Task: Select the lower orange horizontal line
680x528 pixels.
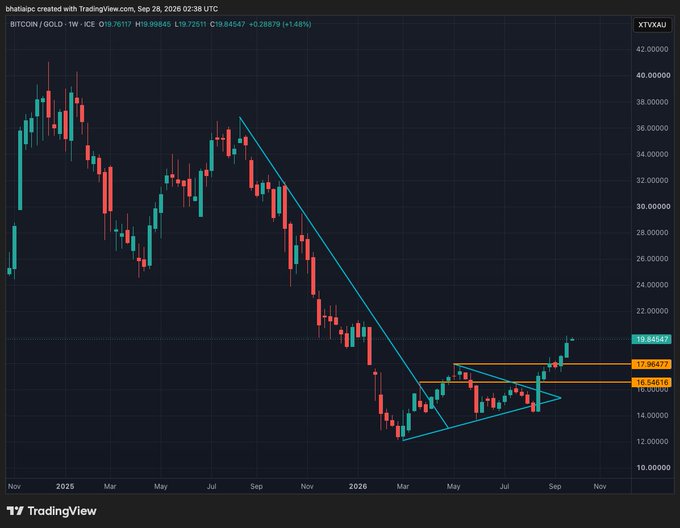Action: pyautogui.click(x=525, y=382)
